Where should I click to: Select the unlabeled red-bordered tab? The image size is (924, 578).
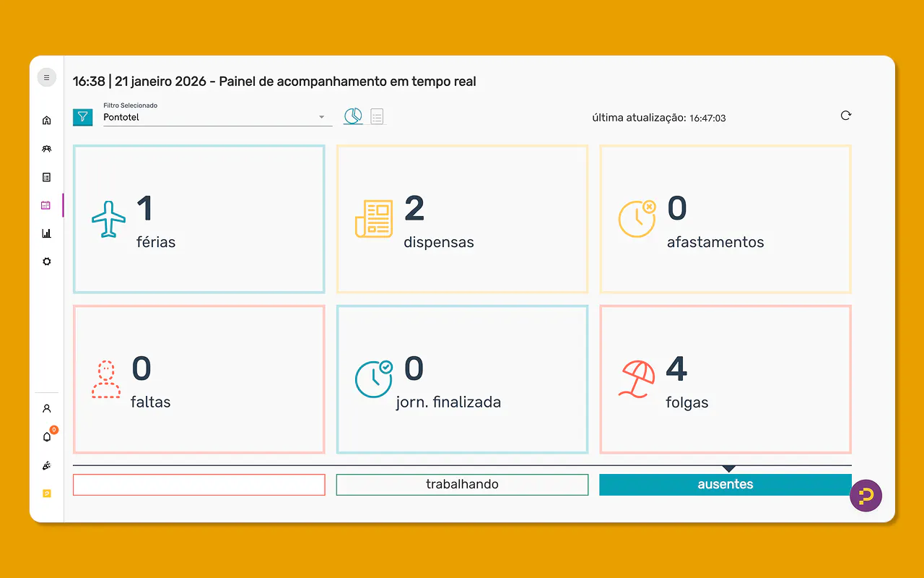tap(199, 485)
